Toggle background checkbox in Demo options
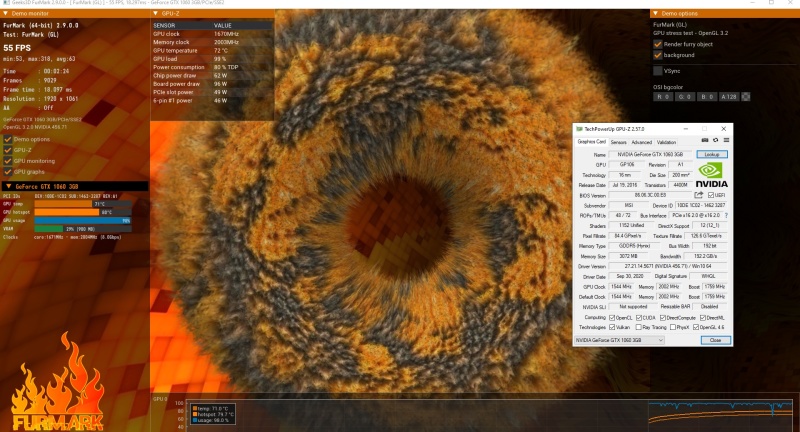Viewport: 800px width, 432px height. [x=658, y=55]
